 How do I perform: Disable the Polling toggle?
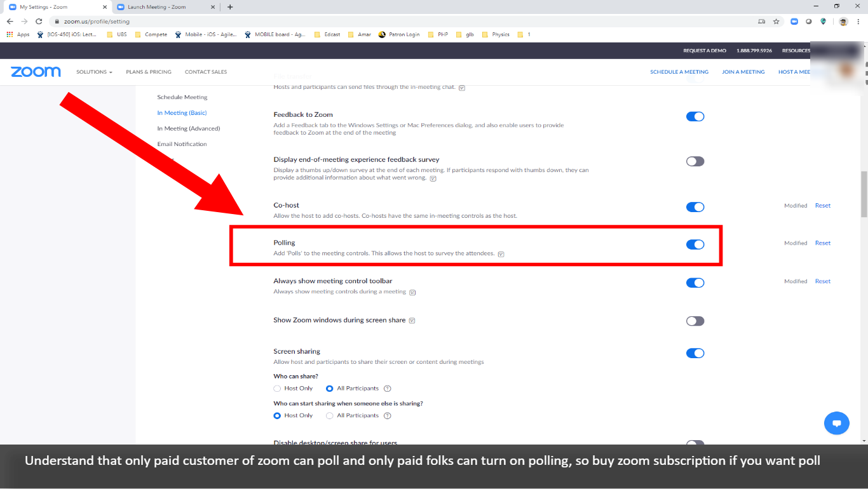tap(695, 244)
